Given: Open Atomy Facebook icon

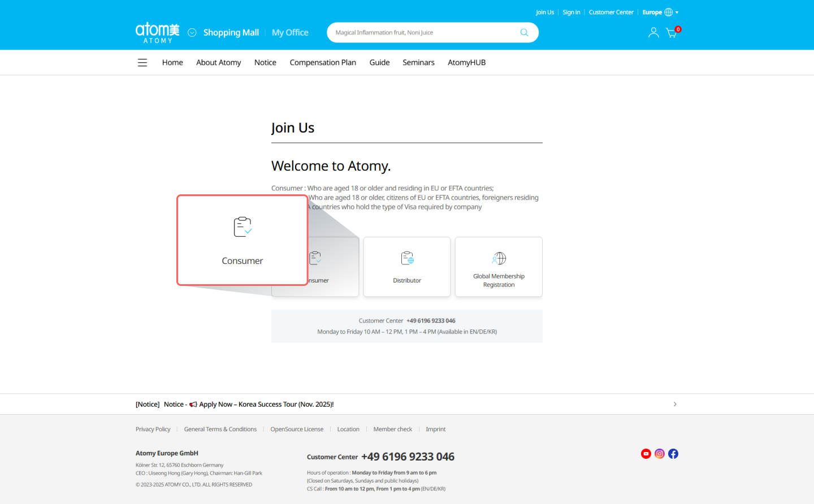Looking at the screenshot, I should point(673,454).
